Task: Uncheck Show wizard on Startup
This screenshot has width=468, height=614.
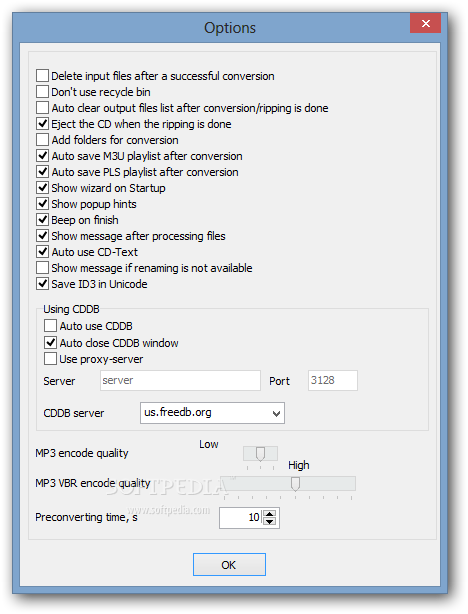Action: [x=42, y=188]
